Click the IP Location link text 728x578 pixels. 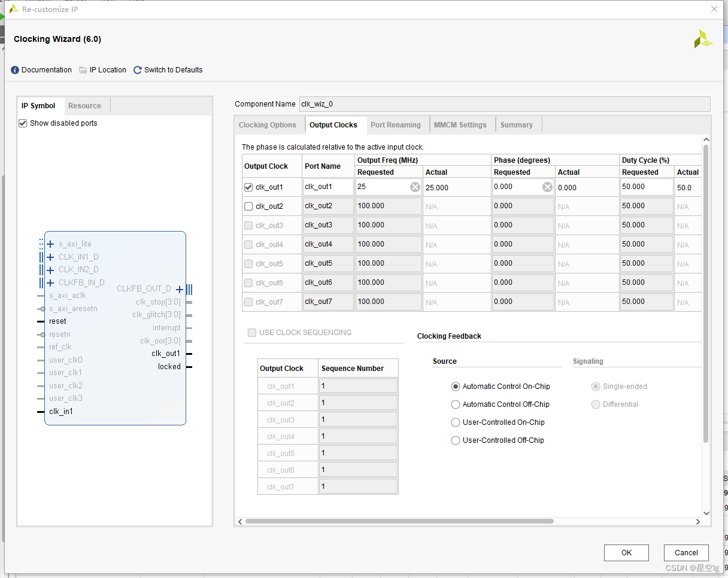[x=108, y=70]
